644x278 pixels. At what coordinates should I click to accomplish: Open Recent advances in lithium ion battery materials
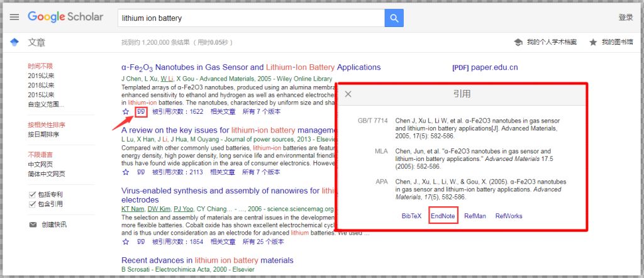(208, 260)
